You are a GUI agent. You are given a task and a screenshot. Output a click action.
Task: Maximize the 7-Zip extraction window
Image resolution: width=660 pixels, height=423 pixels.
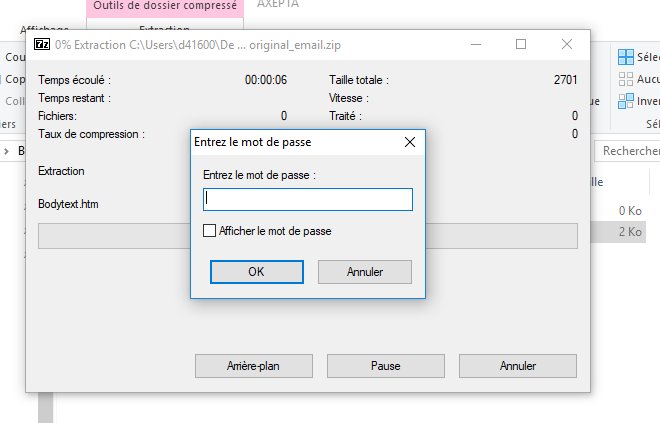521,45
